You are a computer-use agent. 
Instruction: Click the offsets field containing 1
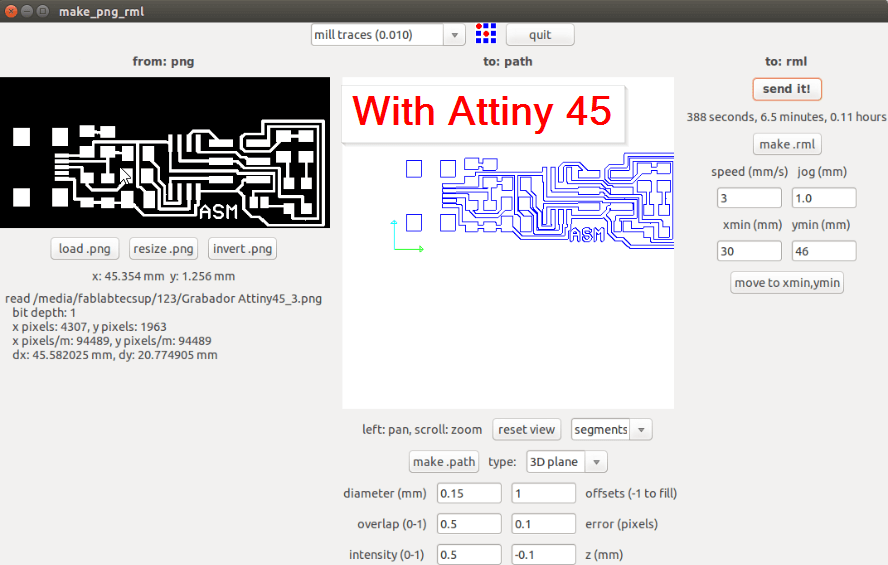[544, 493]
